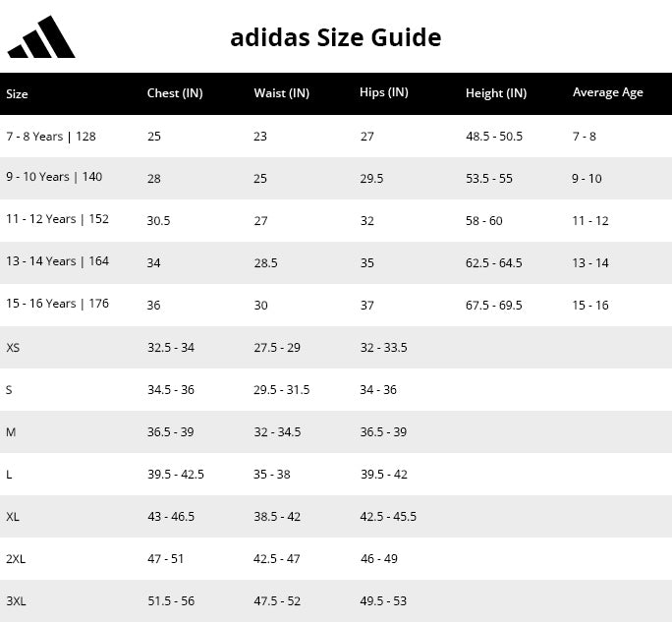Select the Hips (IN) column header
Screen dimensions: 672x622
click(x=384, y=92)
